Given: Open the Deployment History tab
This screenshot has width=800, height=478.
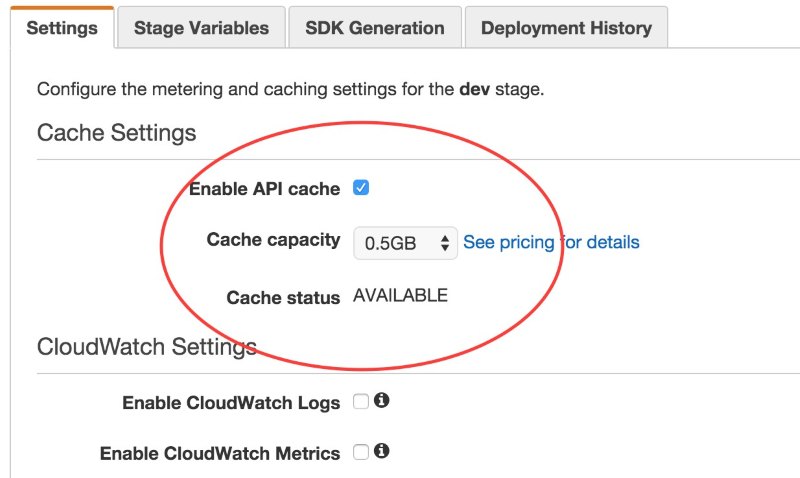Looking at the screenshot, I should click(x=566, y=28).
